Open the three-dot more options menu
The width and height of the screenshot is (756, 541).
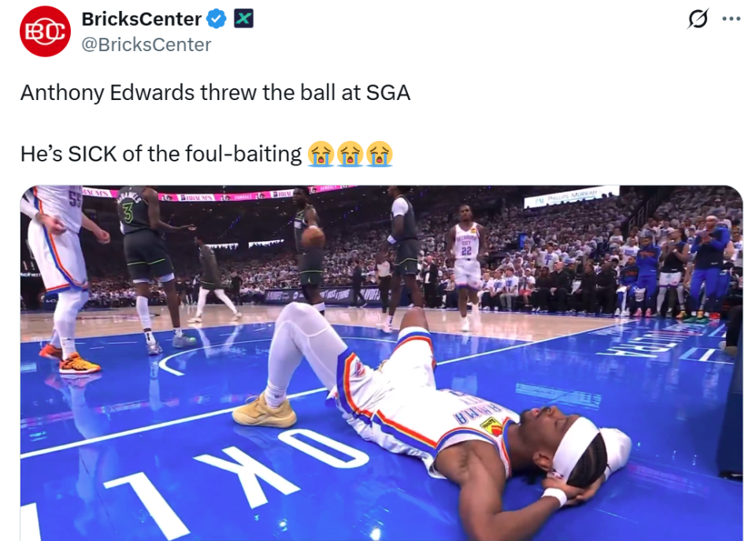(x=731, y=19)
